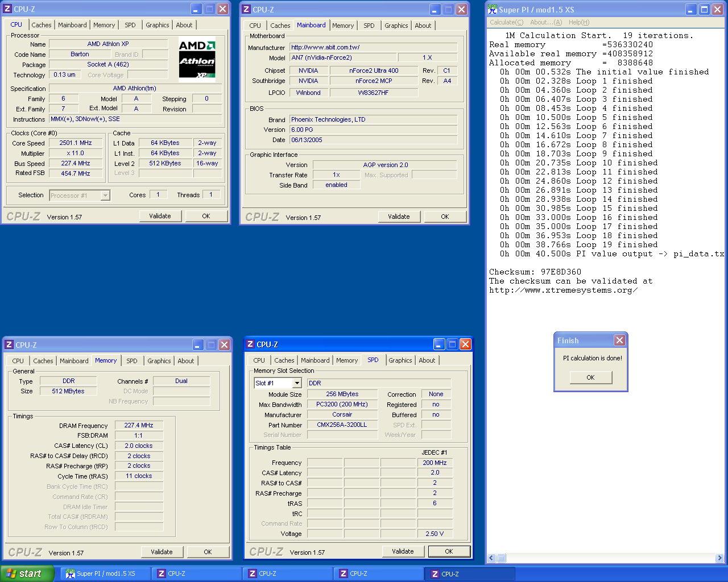Click Validate in Memory CPU-Z window
The height and width of the screenshot is (582, 728).
162,552
